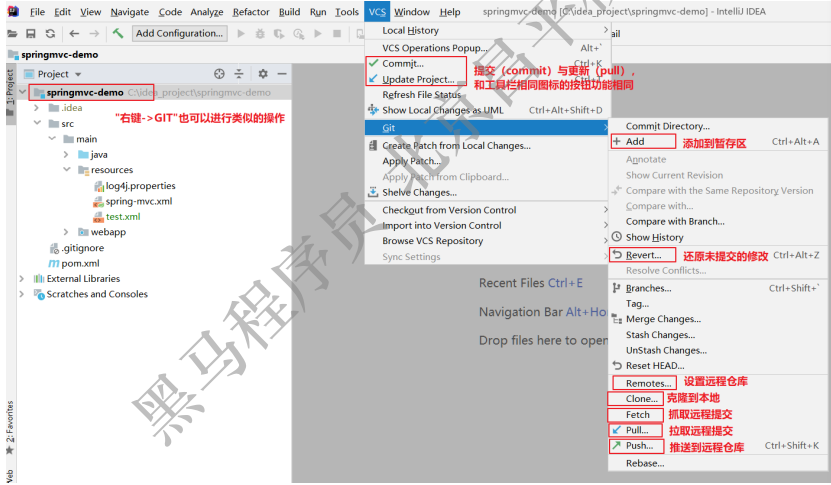Collapse the main folder
Image resolution: width=831 pixels, height=485 pixels.
click(x=52, y=139)
